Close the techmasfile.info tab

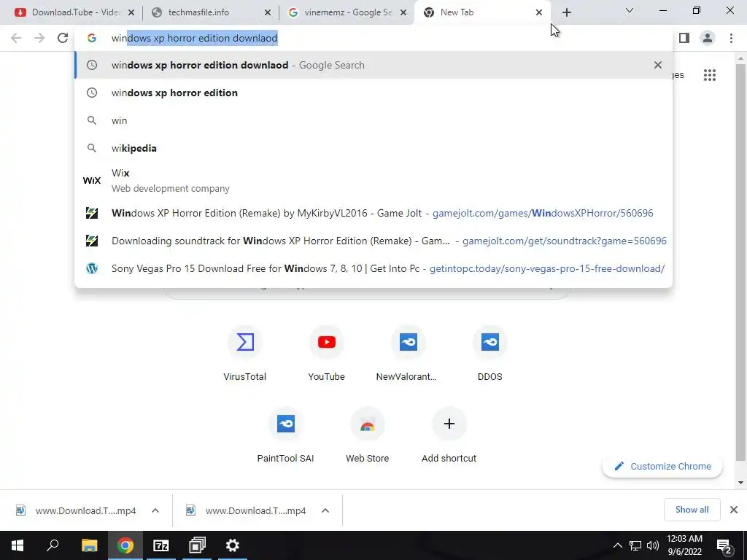268,12
